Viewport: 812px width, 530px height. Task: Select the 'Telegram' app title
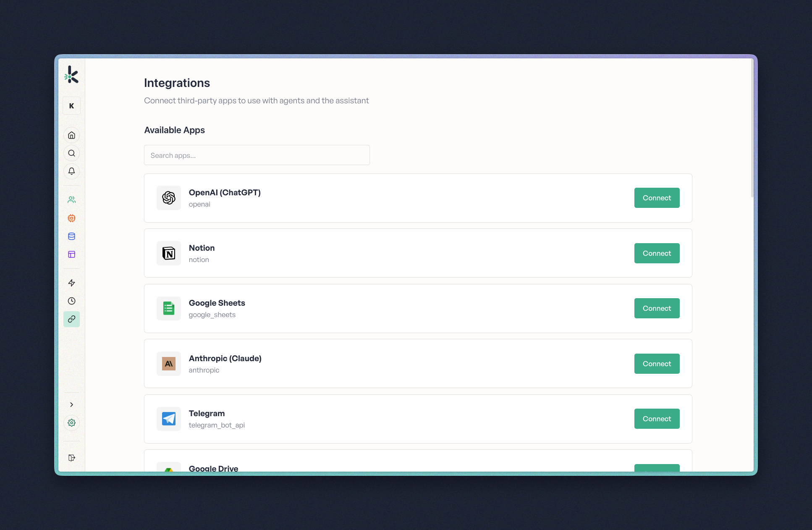(207, 414)
